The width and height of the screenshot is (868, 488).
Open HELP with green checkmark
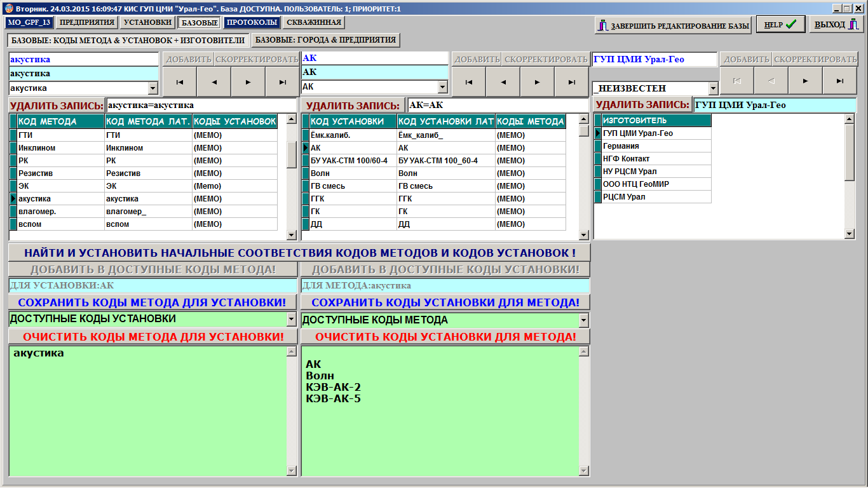coord(781,25)
